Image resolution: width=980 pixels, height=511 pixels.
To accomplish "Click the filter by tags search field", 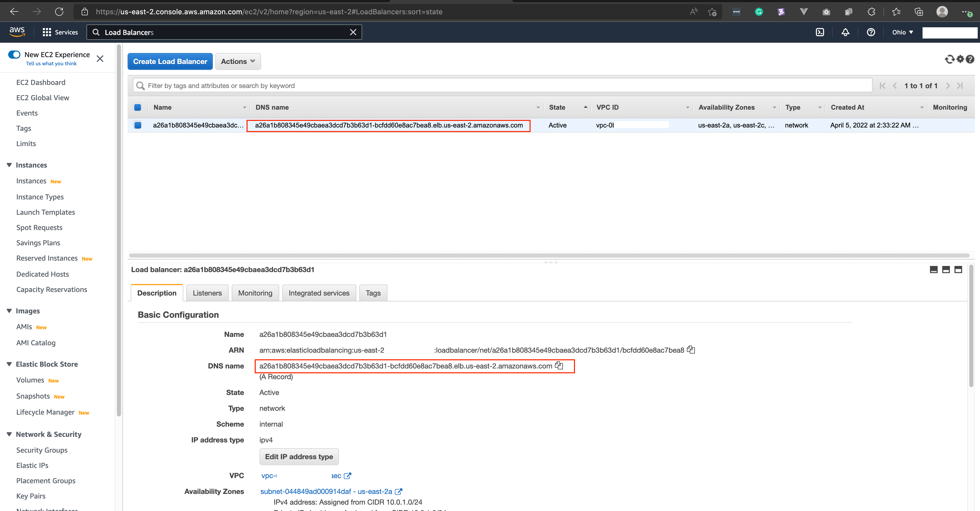I will coord(503,85).
